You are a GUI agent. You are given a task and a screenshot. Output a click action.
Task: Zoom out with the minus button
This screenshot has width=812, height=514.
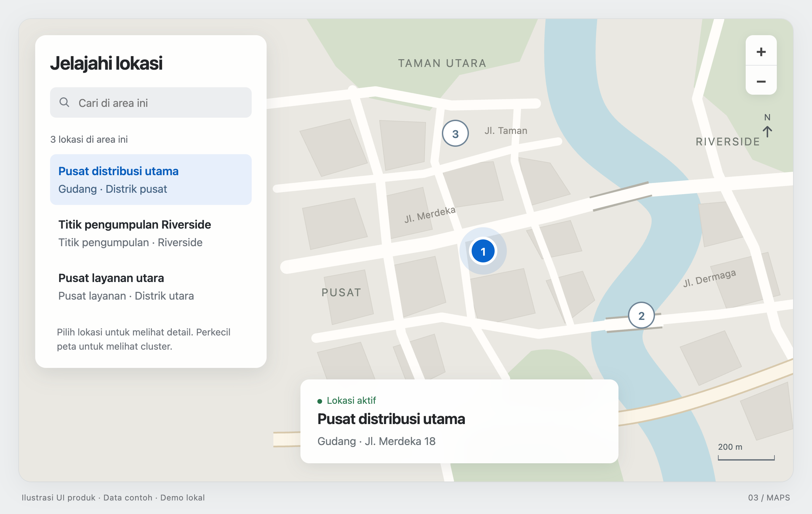pos(761,80)
